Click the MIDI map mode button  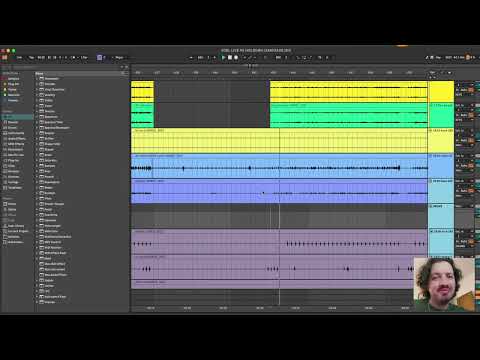[449, 57]
